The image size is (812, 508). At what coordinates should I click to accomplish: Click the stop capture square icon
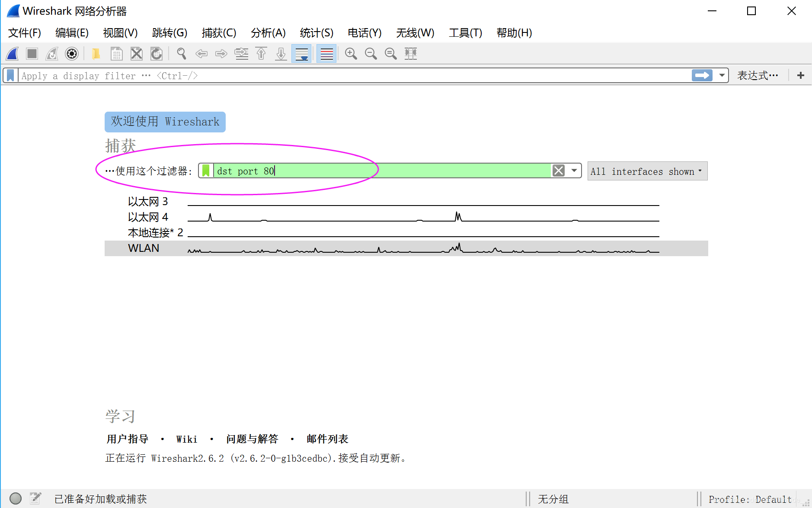[32, 54]
